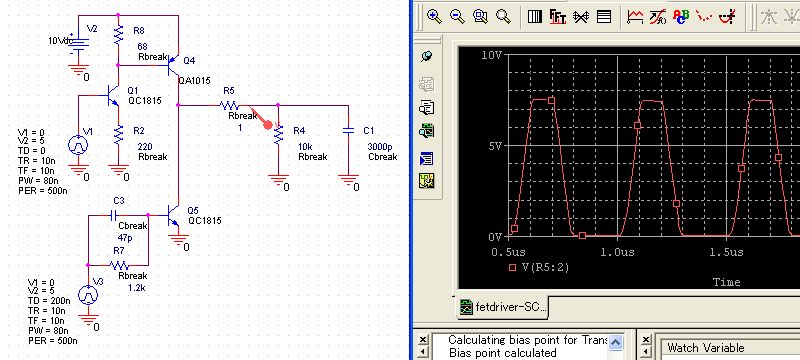Image resolution: width=800 pixels, height=360 pixels.
Task: Select the Q1 QC1815 transistor symbol
Action: pos(113,96)
